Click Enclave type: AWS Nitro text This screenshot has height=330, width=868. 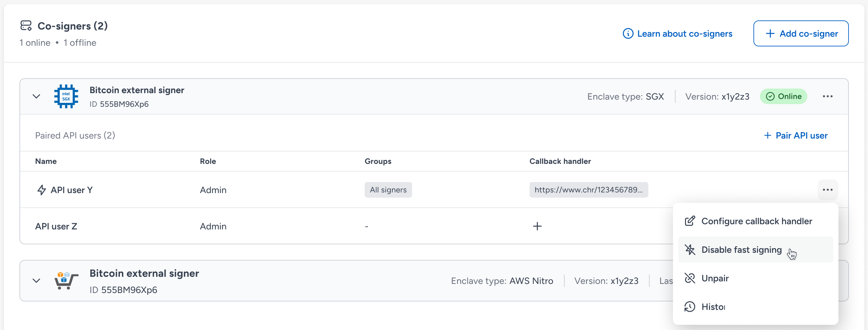pos(502,281)
